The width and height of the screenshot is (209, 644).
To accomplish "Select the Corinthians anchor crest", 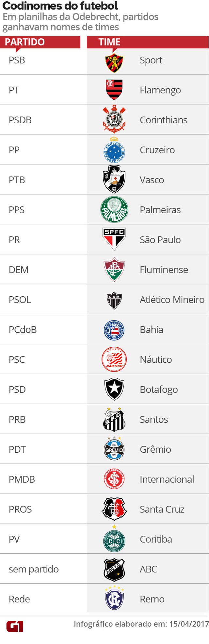I will click(114, 119).
